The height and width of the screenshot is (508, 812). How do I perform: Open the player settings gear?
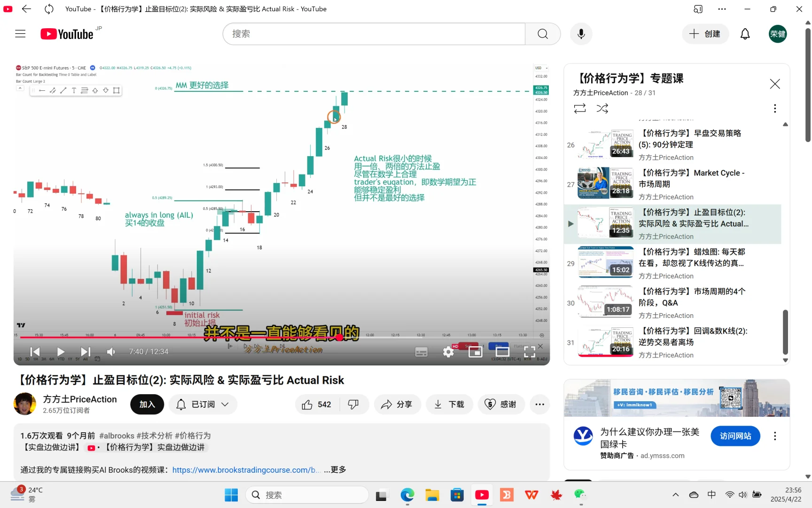pyautogui.click(x=449, y=352)
